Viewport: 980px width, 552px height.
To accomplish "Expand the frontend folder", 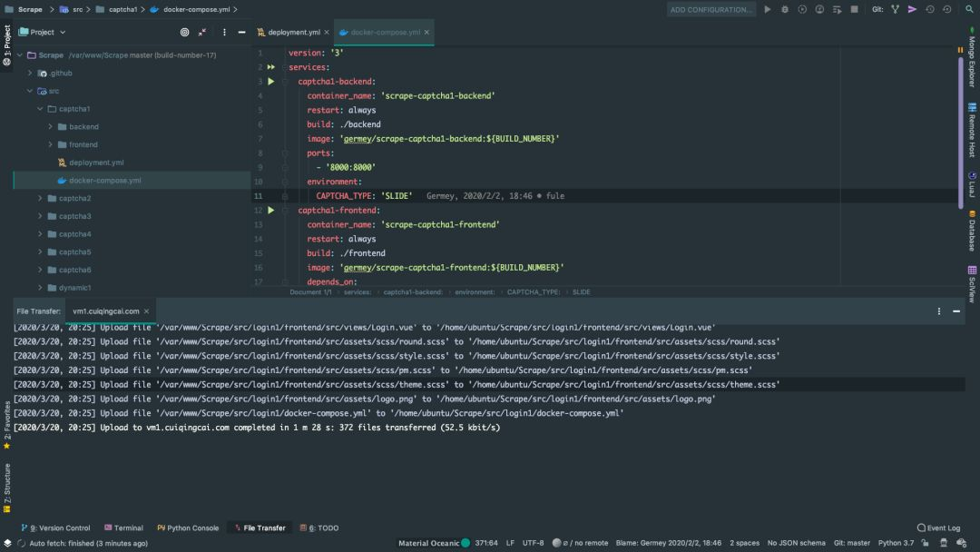I will click(50, 144).
